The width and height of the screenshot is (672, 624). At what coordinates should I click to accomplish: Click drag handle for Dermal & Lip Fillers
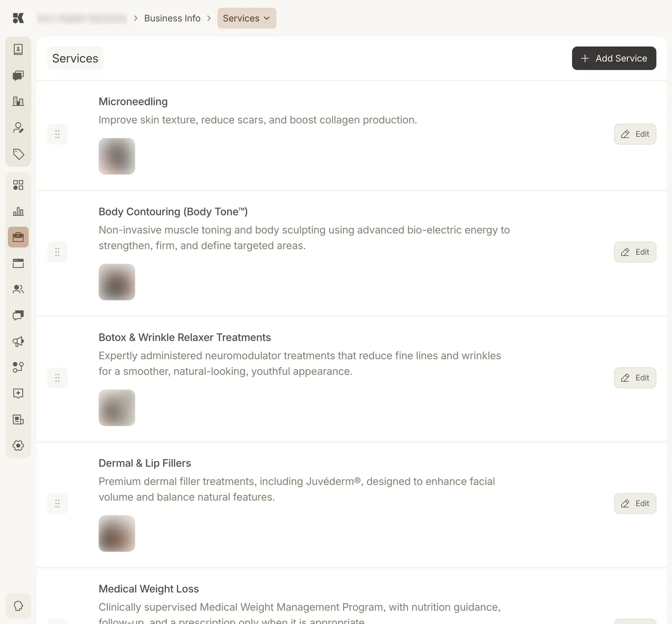(x=57, y=503)
